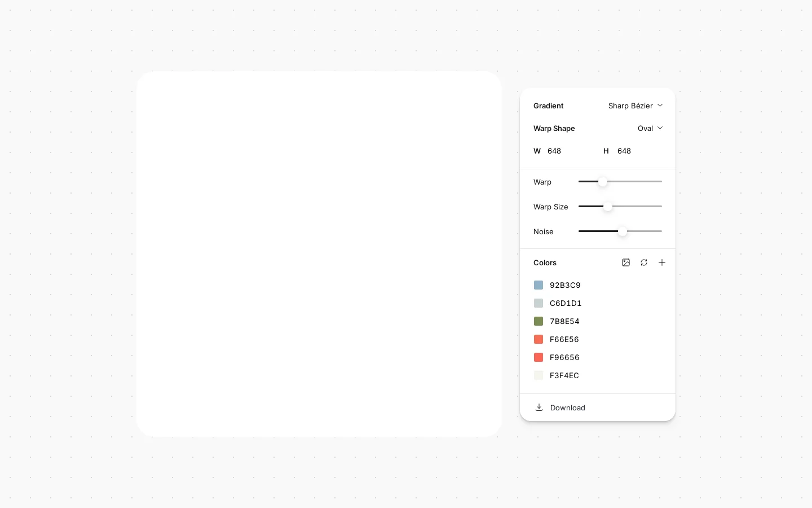812x508 pixels.
Task: Add a new color with plus icon
Action: 662,262
